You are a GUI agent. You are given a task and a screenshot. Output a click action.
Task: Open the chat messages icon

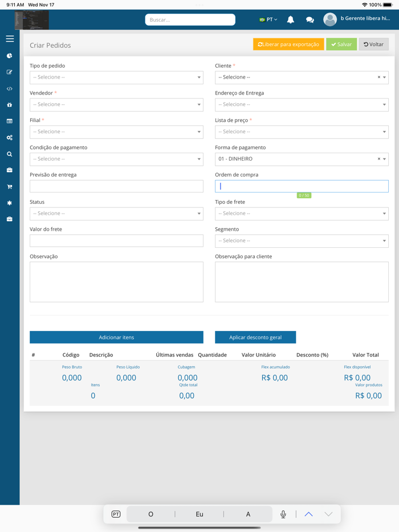pos(310,20)
